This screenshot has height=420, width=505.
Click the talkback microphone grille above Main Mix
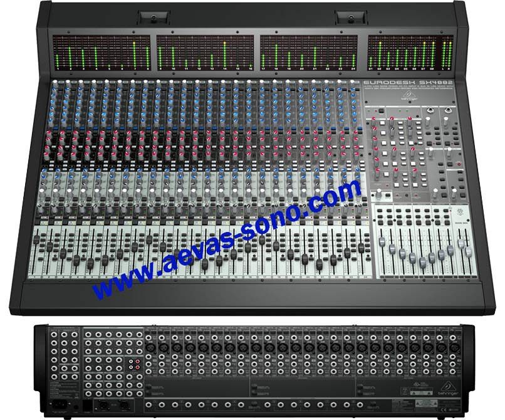pos(460,211)
